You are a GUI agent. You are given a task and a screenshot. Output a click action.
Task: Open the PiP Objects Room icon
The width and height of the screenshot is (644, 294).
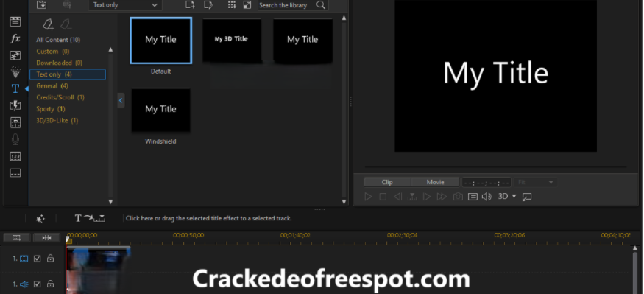tap(15, 55)
